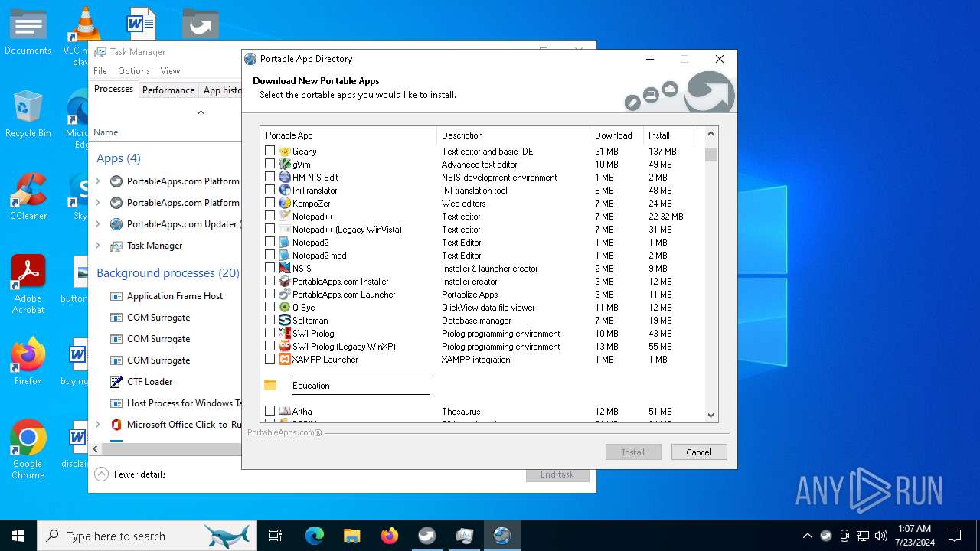Click app list scrollbar down arrow
The height and width of the screenshot is (551, 980).
[x=711, y=416]
